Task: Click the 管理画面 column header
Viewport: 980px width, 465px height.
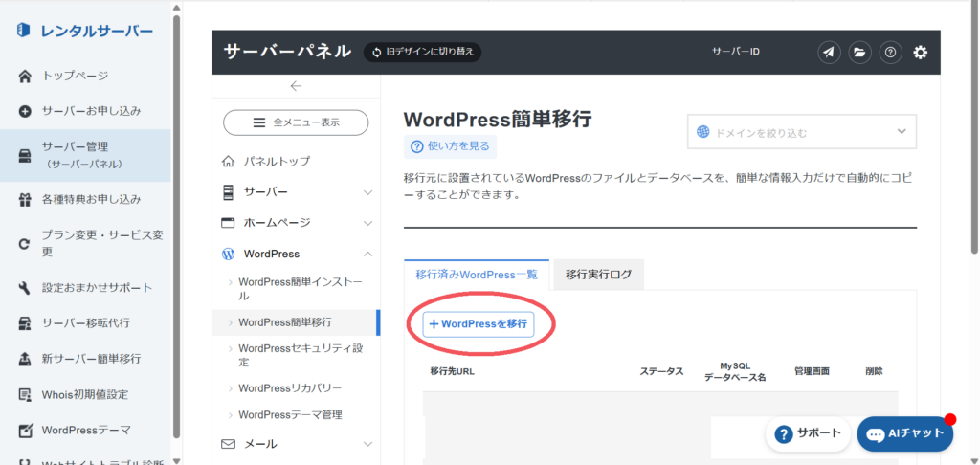Action: [812, 371]
